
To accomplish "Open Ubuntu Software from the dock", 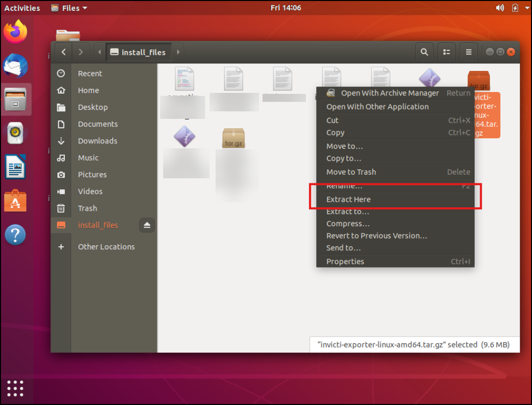I will pyautogui.click(x=15, y=201).
